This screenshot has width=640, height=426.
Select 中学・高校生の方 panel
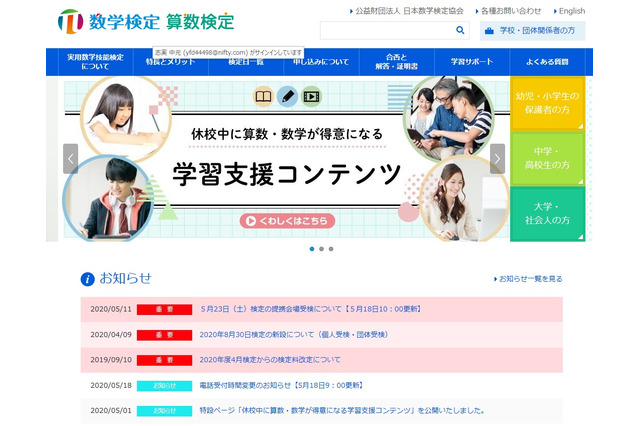[547, 158]
